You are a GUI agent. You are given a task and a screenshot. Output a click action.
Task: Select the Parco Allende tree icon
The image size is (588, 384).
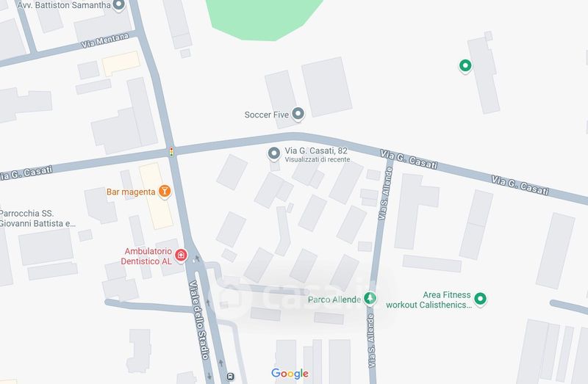[x=370, y=299]
